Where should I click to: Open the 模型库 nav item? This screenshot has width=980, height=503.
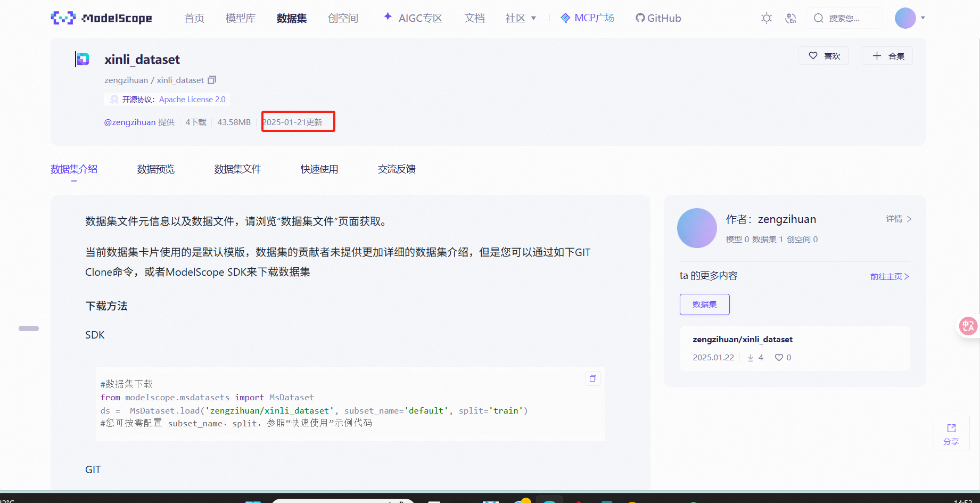coord(241,18)
